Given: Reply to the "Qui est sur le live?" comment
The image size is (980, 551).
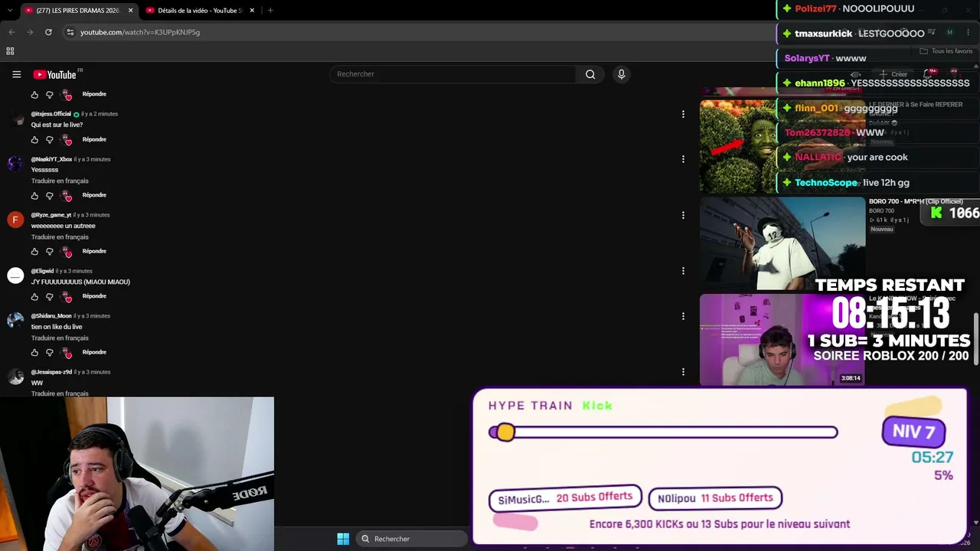Looking at the screenshot, I should [94, 139].
